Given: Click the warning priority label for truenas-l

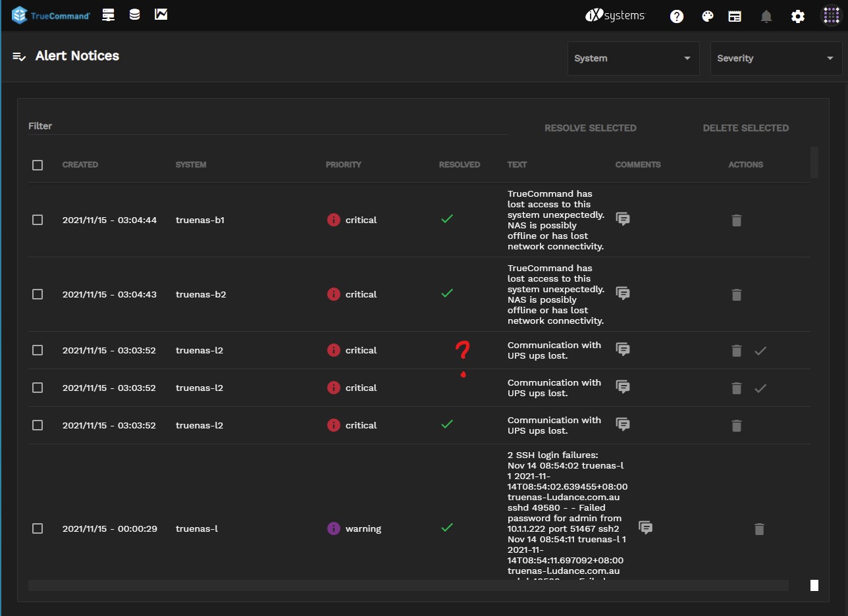Looking at the screenshot, I should click(x=363, y=528).
